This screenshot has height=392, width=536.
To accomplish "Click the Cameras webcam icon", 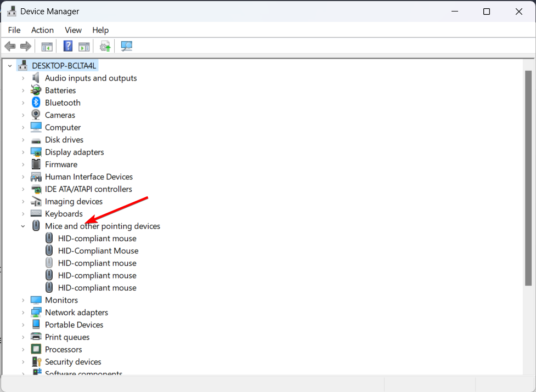I will pos(36,115).
